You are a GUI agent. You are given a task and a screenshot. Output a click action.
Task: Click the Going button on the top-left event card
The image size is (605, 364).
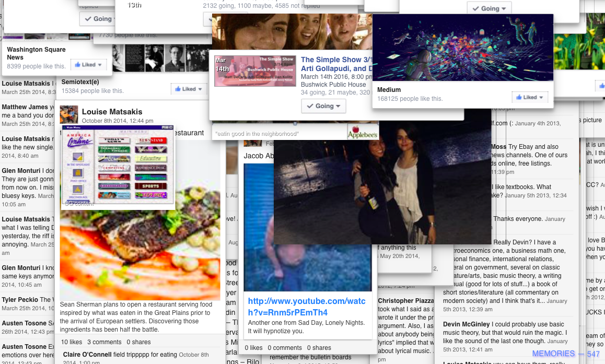[x=98, y=19]
